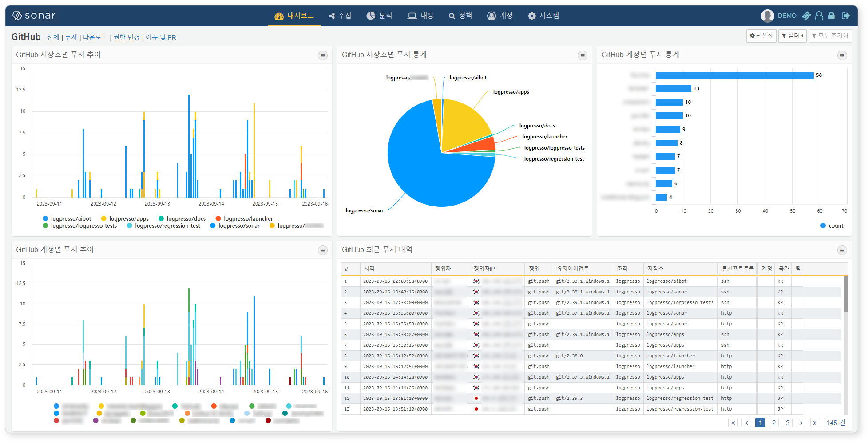Toggle logpresso/sonar legend series
868x443 pixels.
235,226
